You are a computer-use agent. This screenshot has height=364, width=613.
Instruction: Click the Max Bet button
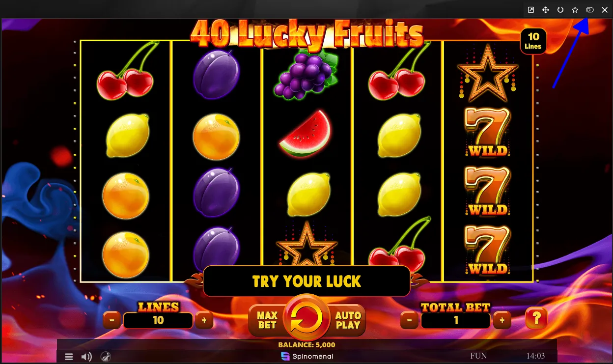point(267,320)
